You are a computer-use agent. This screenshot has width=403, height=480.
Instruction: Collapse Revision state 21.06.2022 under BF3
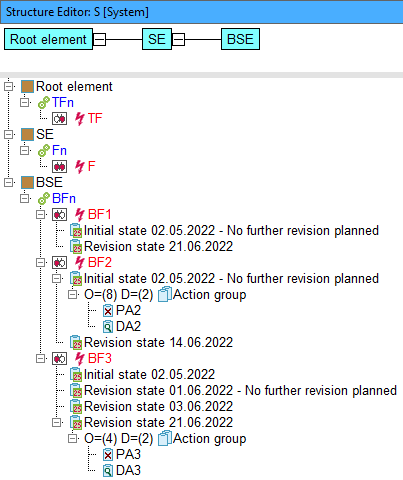pos(56,422)
